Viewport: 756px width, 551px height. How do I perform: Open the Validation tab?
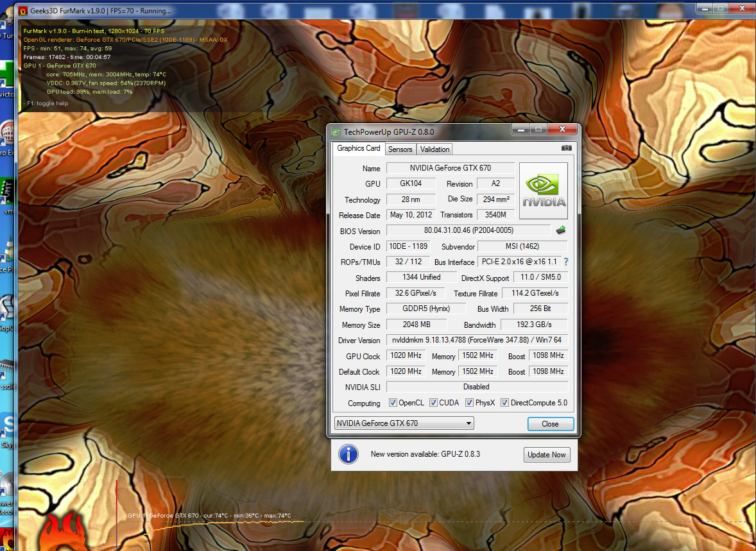point(434,149)
